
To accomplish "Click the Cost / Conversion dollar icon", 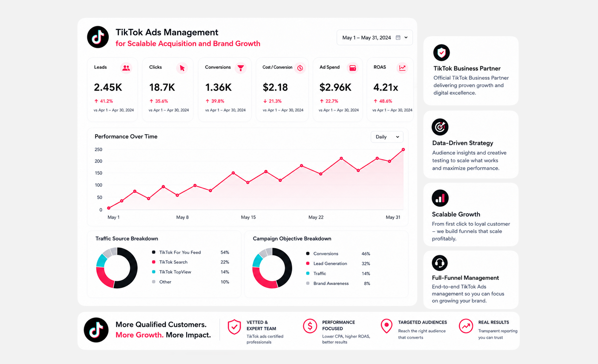I will point(300,68).
